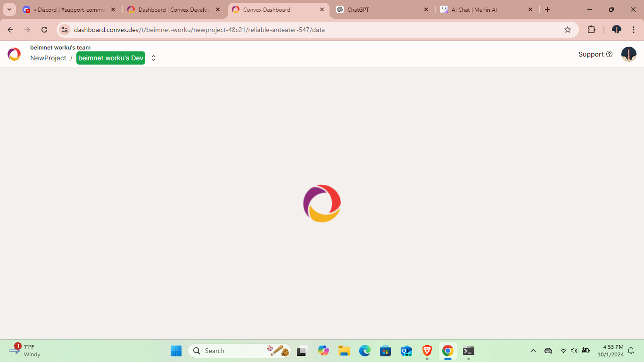Close the Discord tab
The height and width of the screenshot is (362, 644).
pyautogui.click(x=113, y=9)
